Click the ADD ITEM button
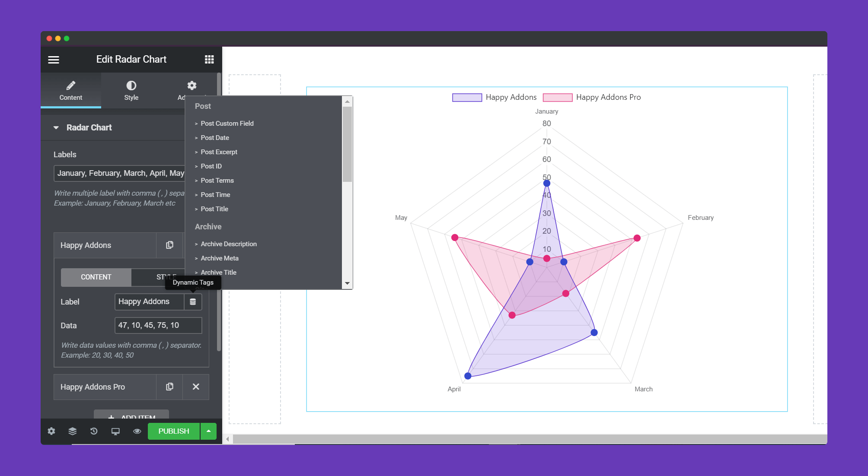 pos(131,415)
